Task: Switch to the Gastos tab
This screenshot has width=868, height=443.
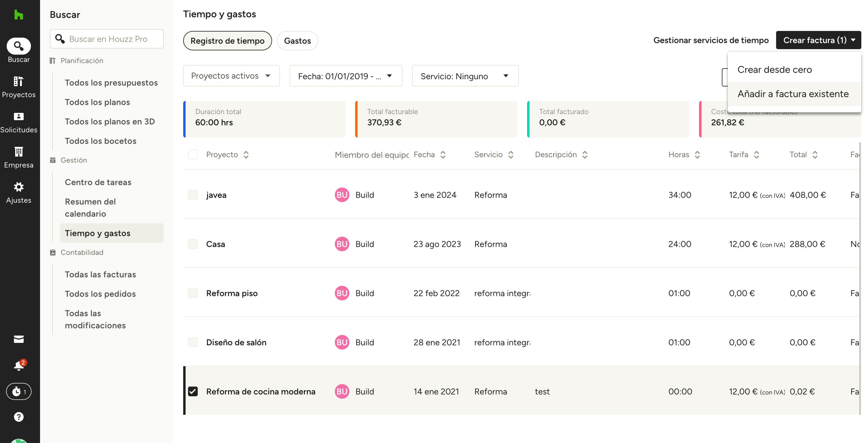Action: pyautogui.click(x=297, y=41)
